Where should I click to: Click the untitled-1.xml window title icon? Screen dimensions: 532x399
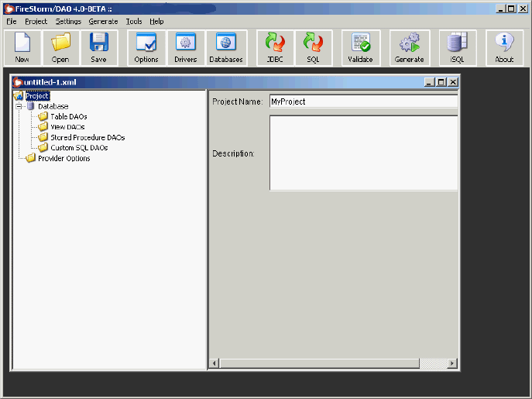(x=18, y=82)
